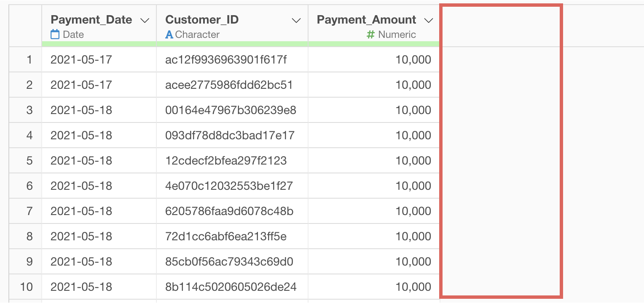Select customer ID 8b114c5020605026de24

[231, 287]
